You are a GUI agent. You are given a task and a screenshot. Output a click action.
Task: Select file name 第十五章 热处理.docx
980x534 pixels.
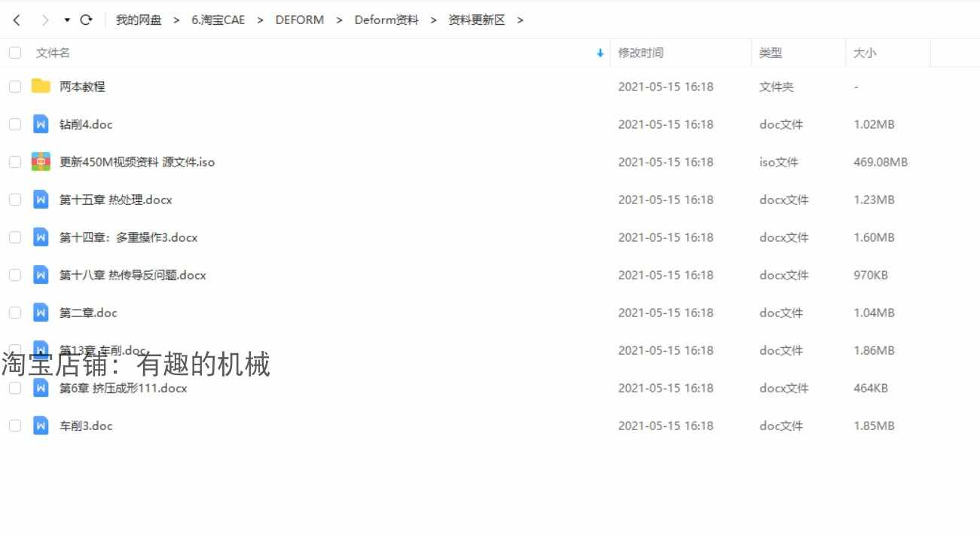116,200
